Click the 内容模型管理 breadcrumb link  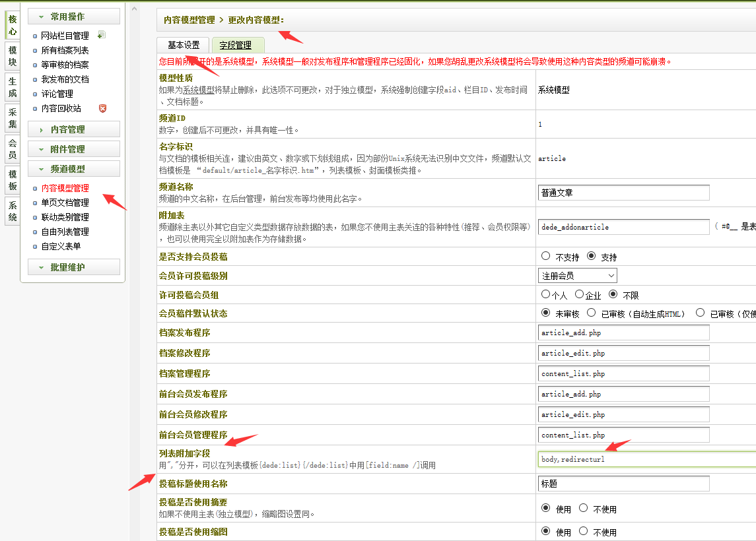click(188, 20)
